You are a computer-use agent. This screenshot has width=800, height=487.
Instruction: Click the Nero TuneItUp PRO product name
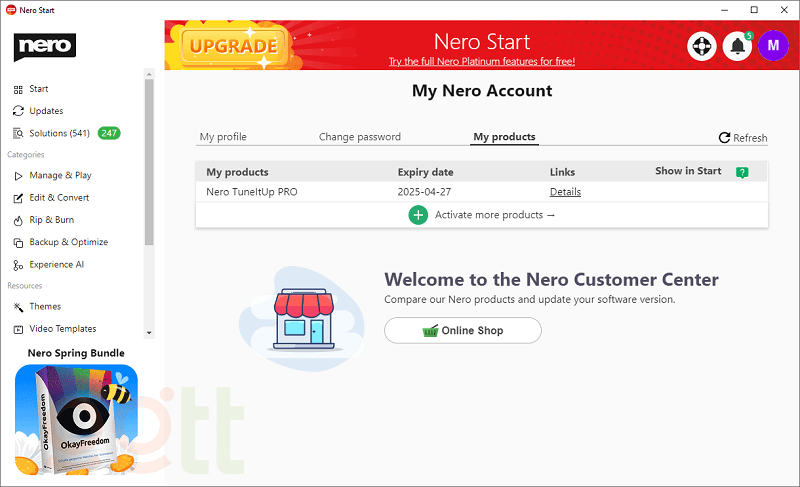pos(252,192)
